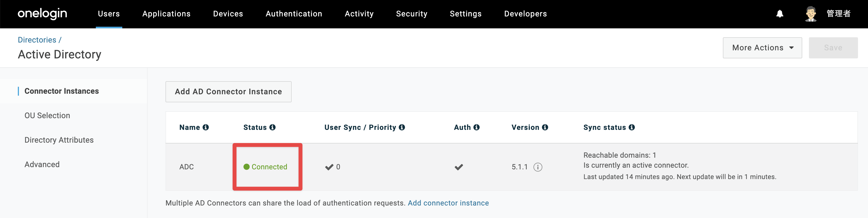
Task: Open the Users menu
Action: [109, 14]
